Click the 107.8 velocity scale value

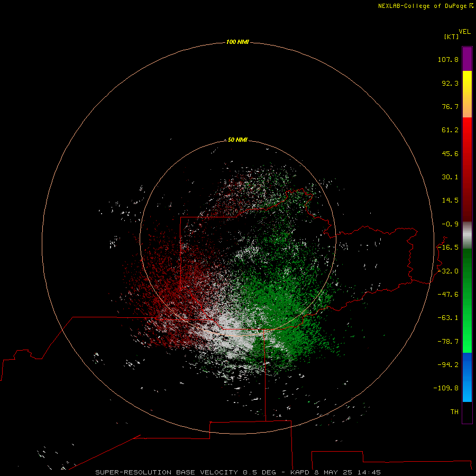pos(448,59)
